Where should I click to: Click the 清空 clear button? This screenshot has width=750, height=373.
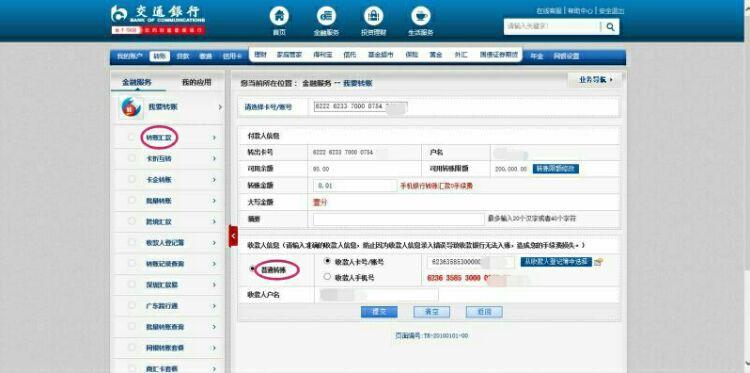[x=431, y=312]
